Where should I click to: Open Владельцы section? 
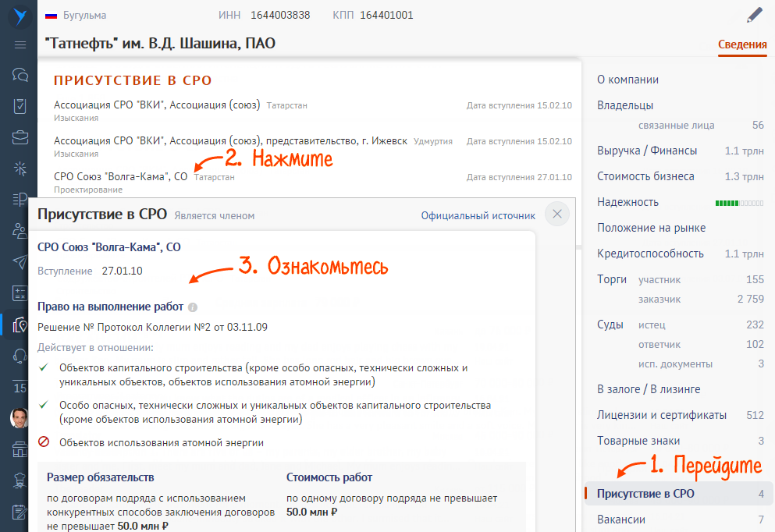[625, 105]
